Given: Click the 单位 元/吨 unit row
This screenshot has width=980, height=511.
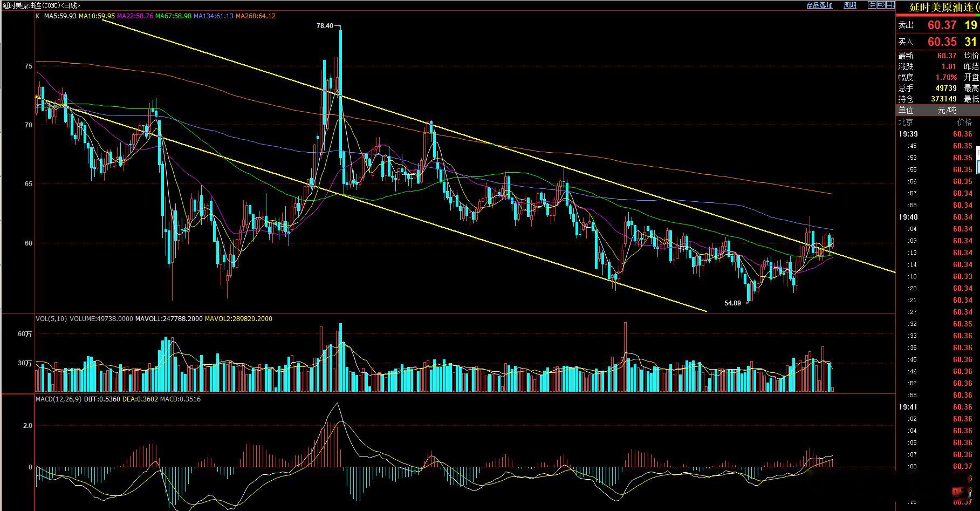Looking at the screenshot, I should (x=937, y=110).
